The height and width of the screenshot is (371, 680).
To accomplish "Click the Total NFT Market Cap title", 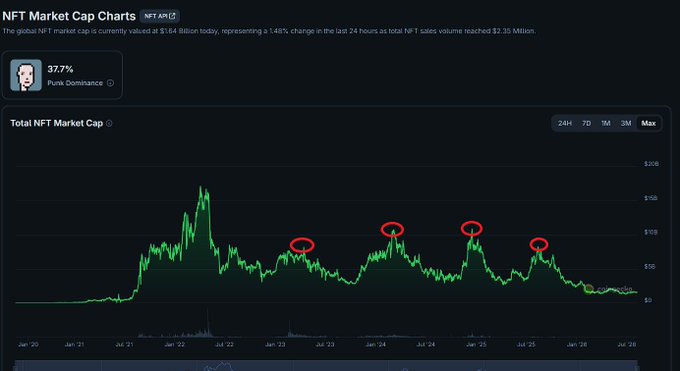I will pyautogui.click(x=56, y=123).
